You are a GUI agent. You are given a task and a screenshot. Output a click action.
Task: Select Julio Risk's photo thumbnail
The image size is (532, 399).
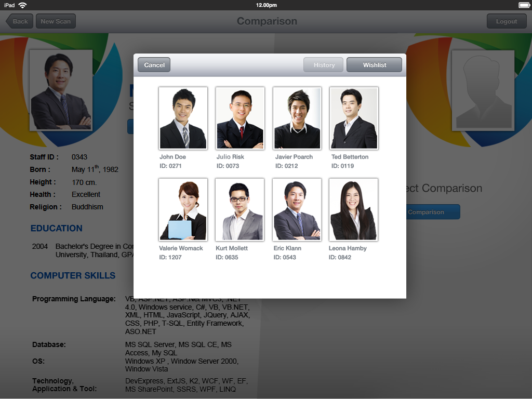coord(240,118)
